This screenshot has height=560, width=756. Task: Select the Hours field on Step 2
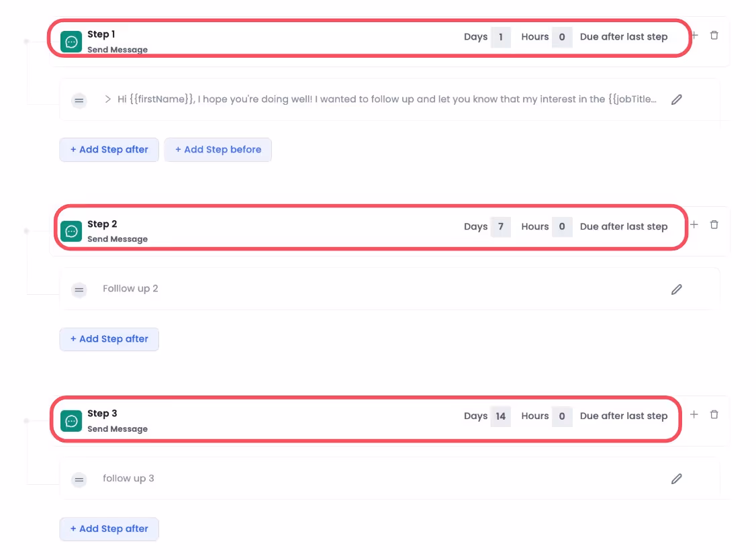[561, 226]
